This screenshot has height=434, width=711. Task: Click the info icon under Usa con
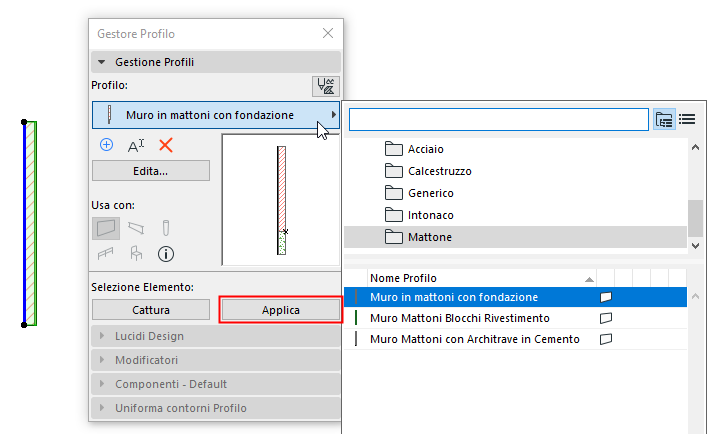pyautogui.click(x=166, y=254)
